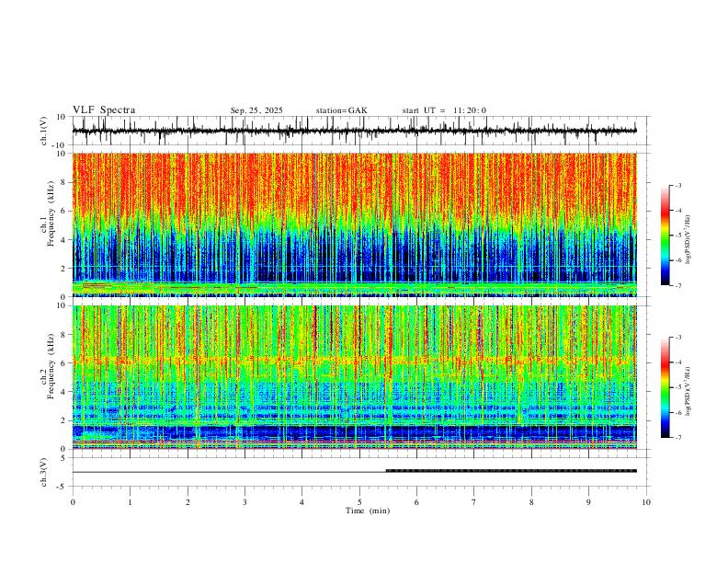
Task: Click the 'VLF Spectra' title text
Action: pos(104,109)
